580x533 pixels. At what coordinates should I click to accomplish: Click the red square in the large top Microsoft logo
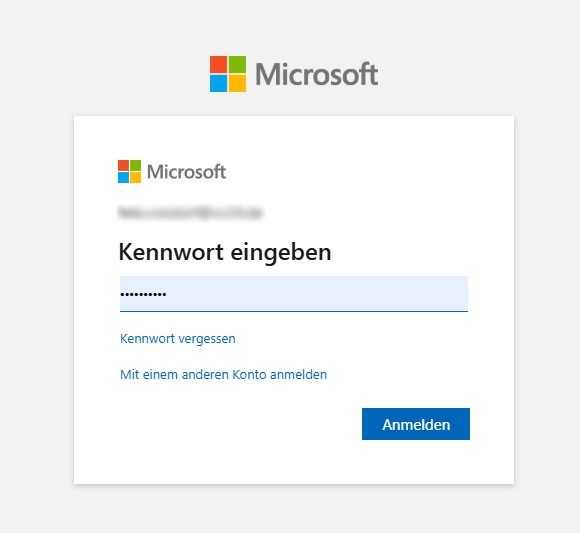pyautogui.click(x=218, y=65)
